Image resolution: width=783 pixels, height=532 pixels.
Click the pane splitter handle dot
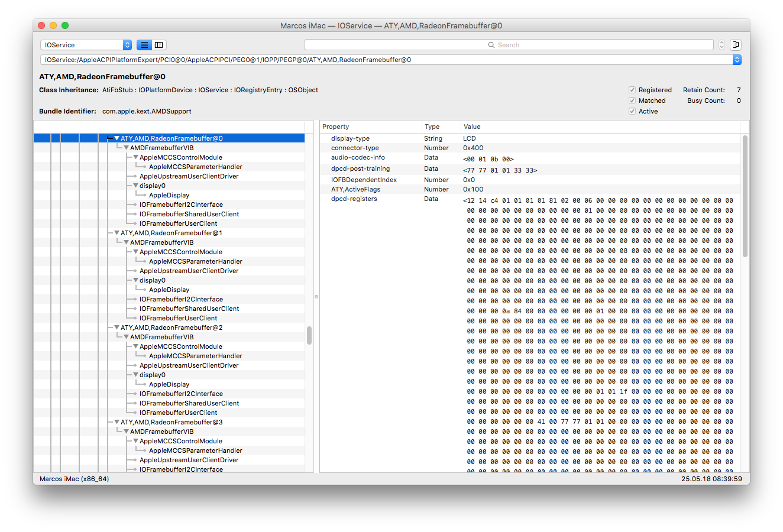click(316, 297)
